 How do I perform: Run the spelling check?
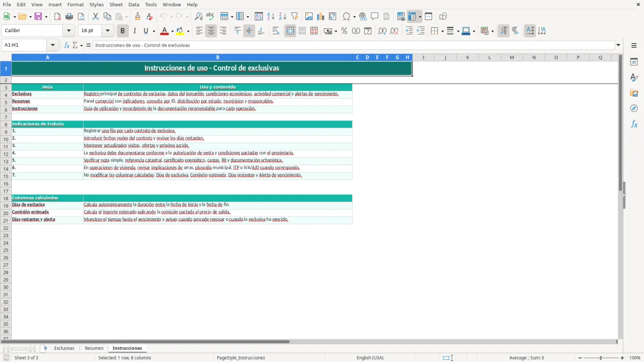210,17
